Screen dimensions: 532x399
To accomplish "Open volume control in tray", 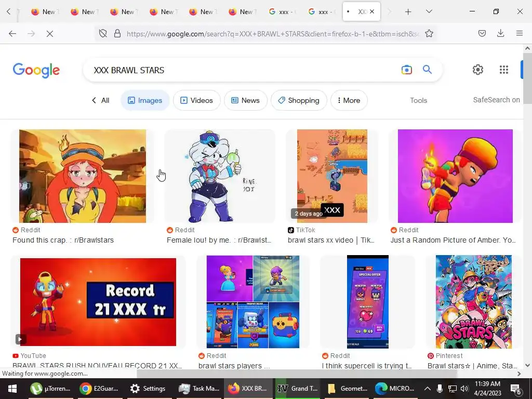I will pyautogui.click(x=464, y=389).
